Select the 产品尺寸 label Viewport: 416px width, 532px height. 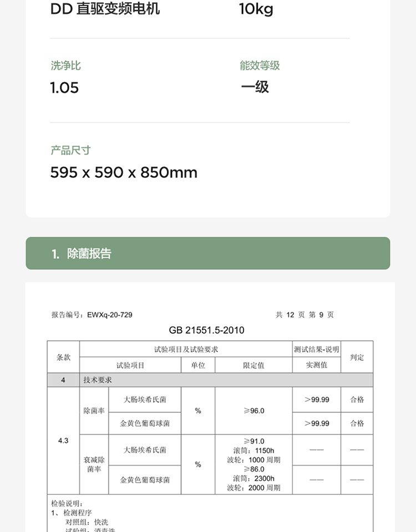point(70,150)
